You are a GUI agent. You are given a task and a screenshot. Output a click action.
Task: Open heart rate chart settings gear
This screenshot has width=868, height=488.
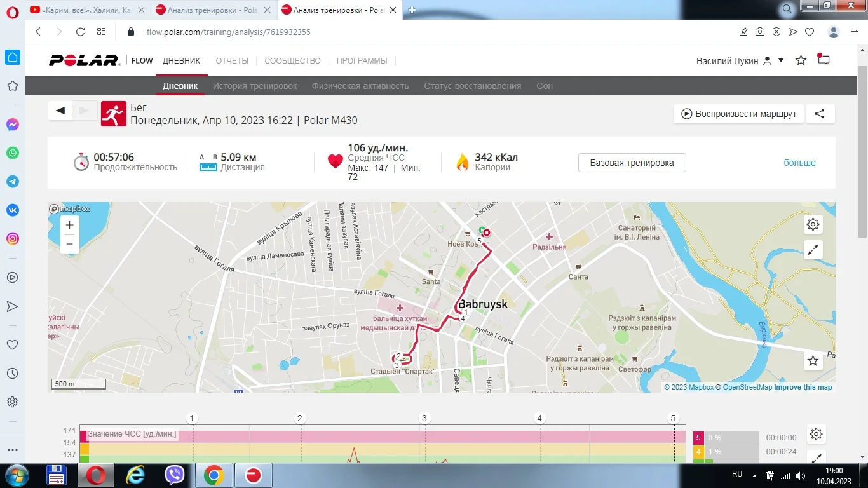point(817,434)
